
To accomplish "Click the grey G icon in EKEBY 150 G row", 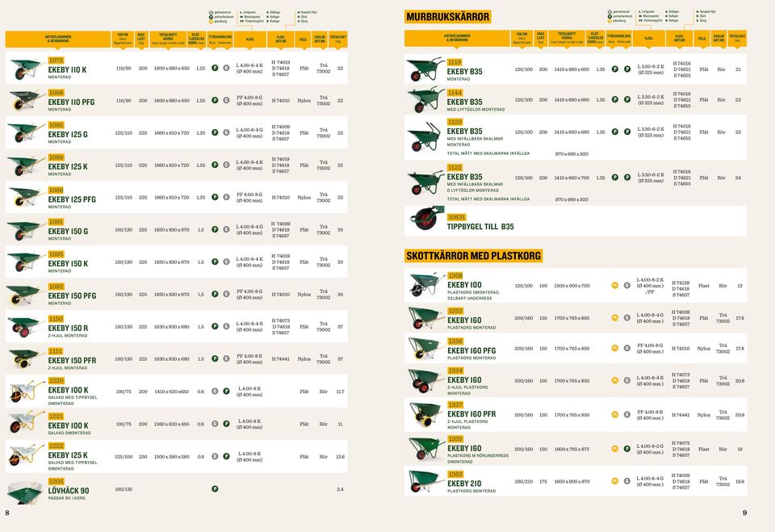I will [x=226, y=229].
